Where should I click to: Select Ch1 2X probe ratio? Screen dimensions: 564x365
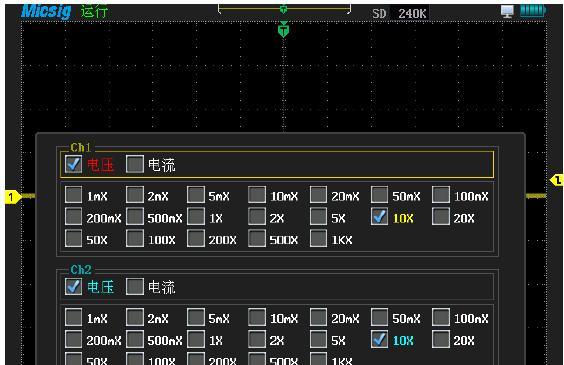pyautogui.click(x=257, y=217)
